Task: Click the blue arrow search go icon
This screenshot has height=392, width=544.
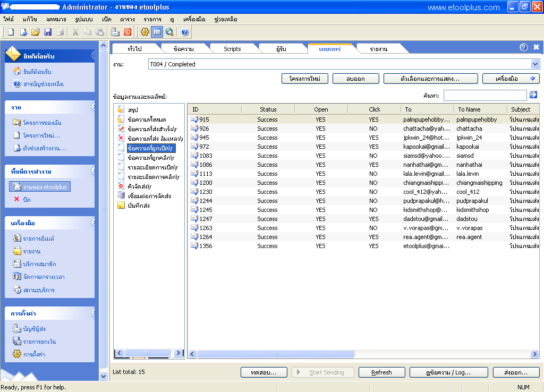Action: coord(533,95)
